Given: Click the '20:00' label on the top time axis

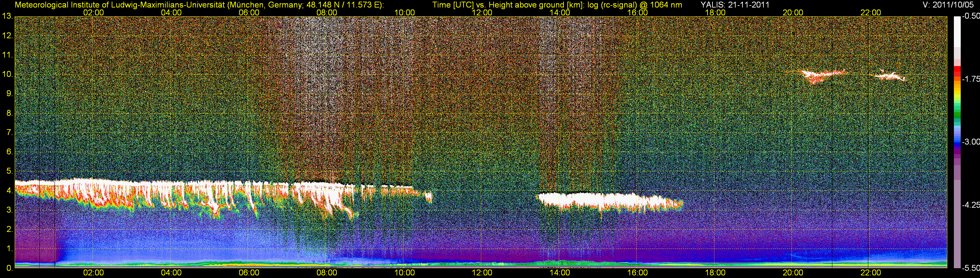Looking at the screenshot, I should pyautogui.click(x=793, y=12).
